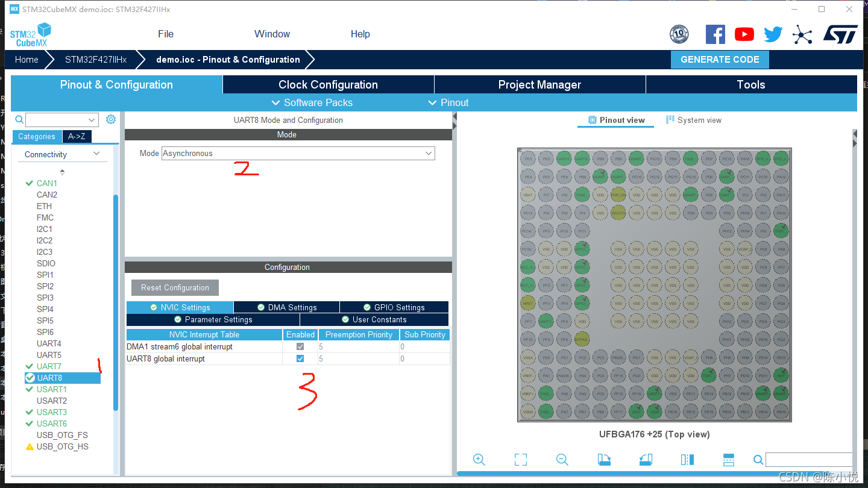This screenshot has width=868, height=488.
Task: Open the peripheral search combo box arrow
Action: (x=92, y=120)
